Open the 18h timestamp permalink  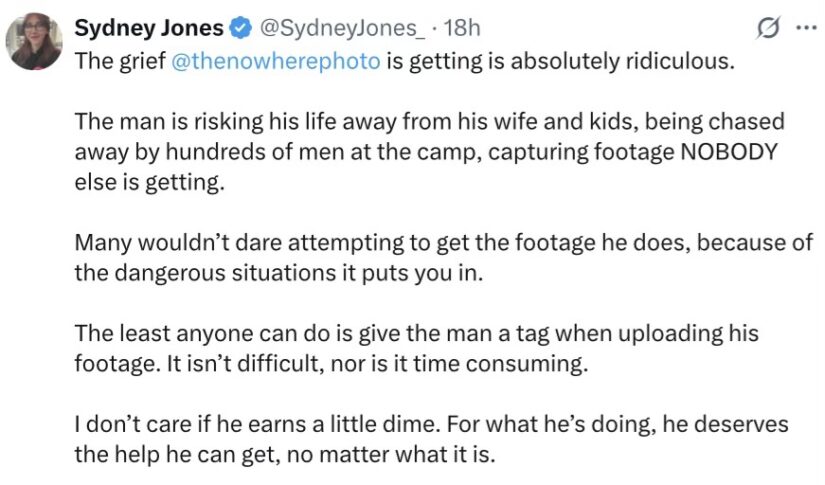[462, 28]
